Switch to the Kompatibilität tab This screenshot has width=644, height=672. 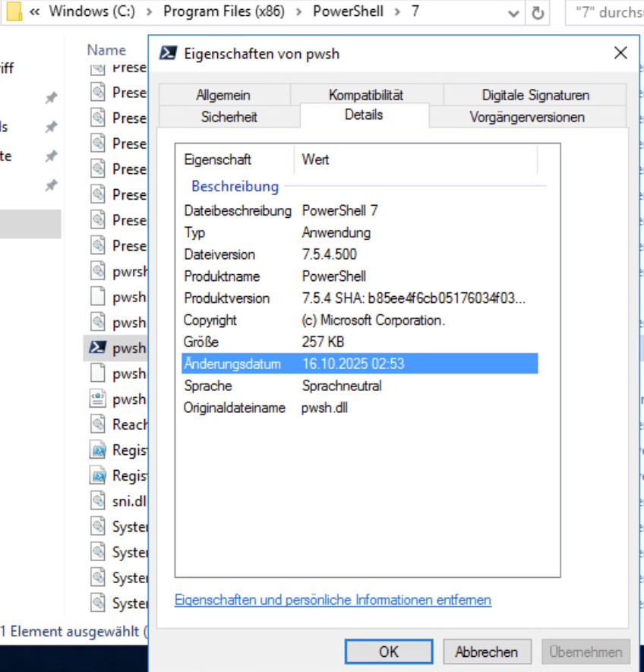pos(365,95)
